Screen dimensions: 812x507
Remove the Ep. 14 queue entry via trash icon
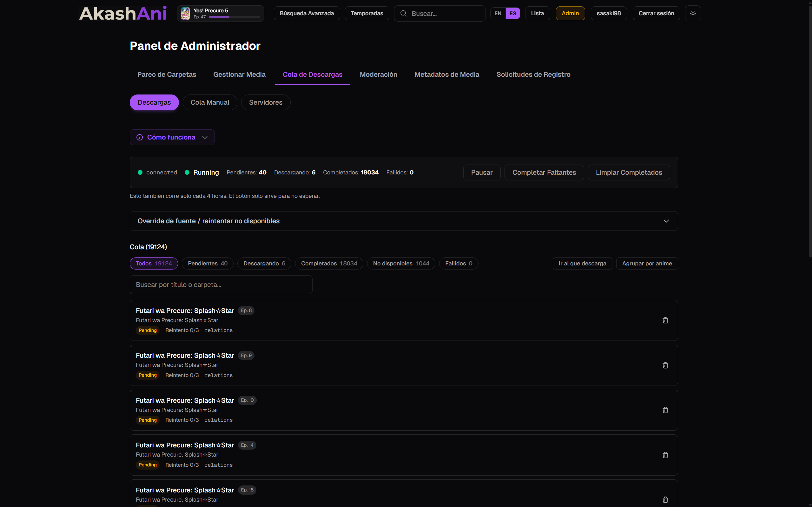(665, 455)
